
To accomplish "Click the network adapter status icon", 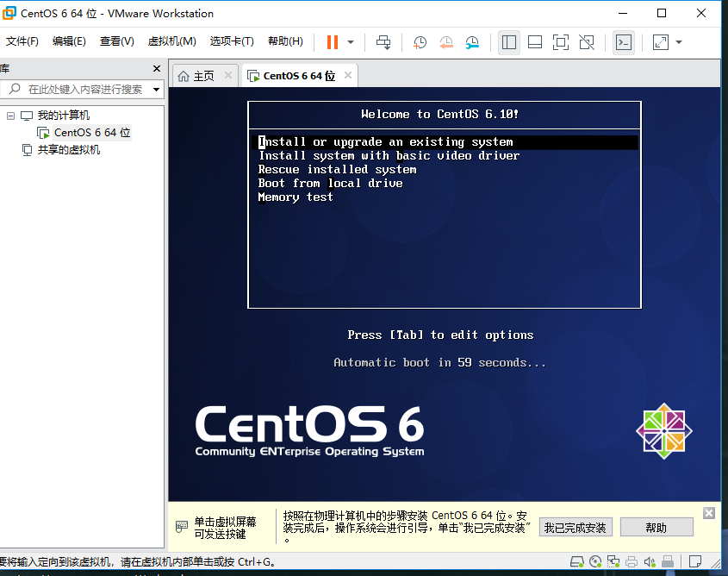I will click(613, 562).
